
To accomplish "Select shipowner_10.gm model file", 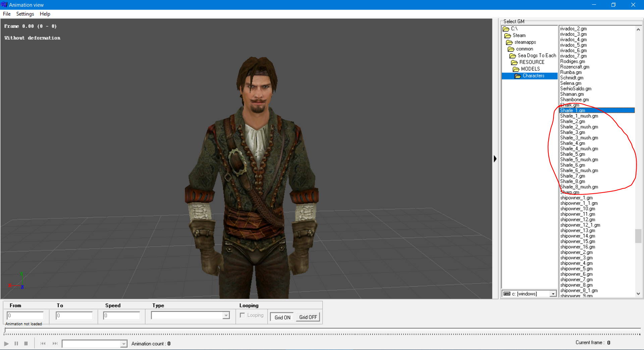I will 578,209.
